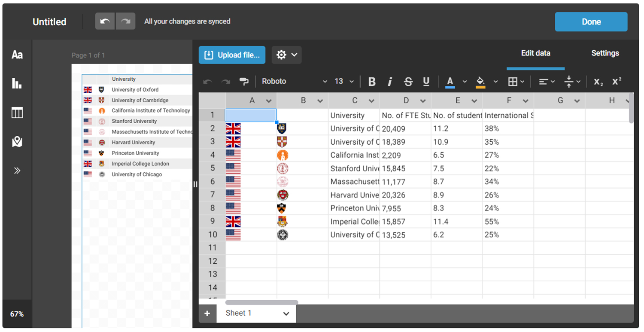Image resolution: width=644 pixels, height=332 pixels.
Task: Redo change in top header
Action: click(x=125, y=21)
